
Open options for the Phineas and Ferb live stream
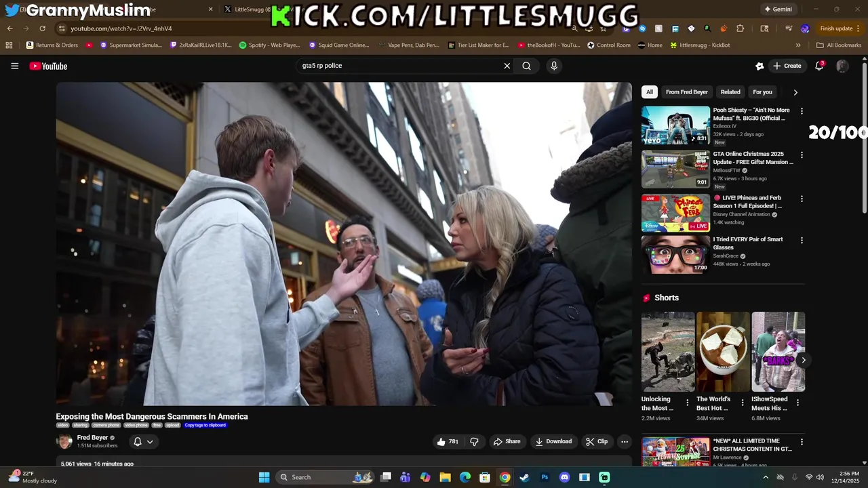802,199
